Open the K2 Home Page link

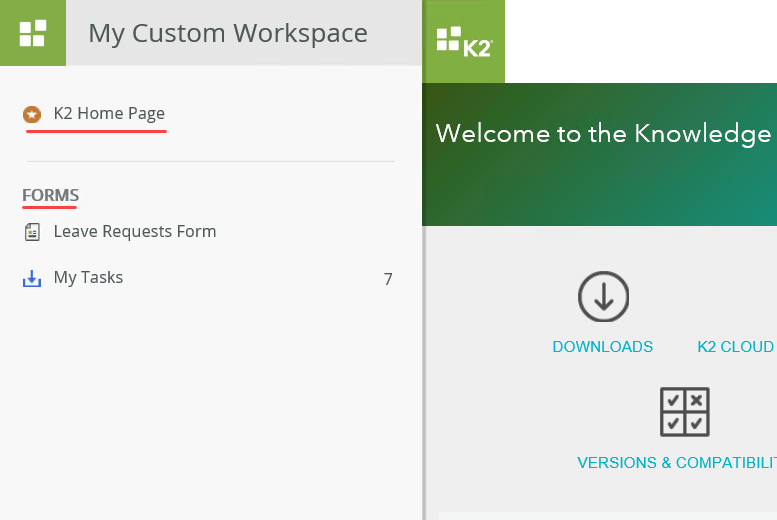[109, 114]
